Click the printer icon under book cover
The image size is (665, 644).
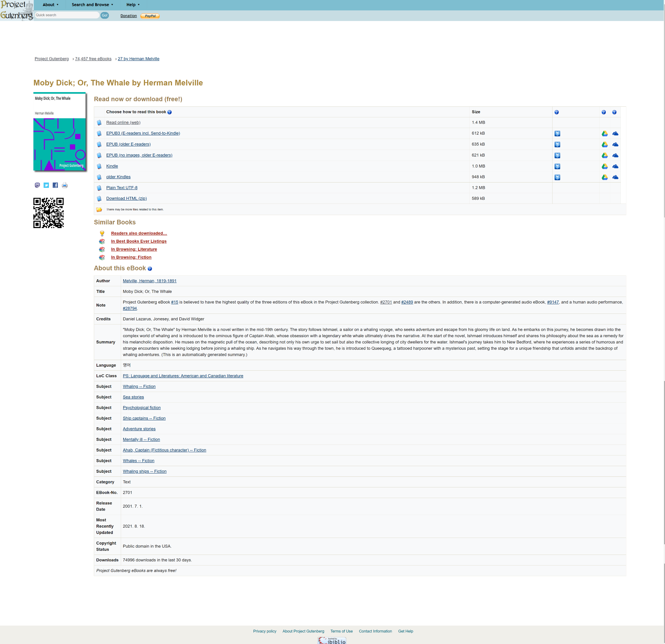click(65, 185)
